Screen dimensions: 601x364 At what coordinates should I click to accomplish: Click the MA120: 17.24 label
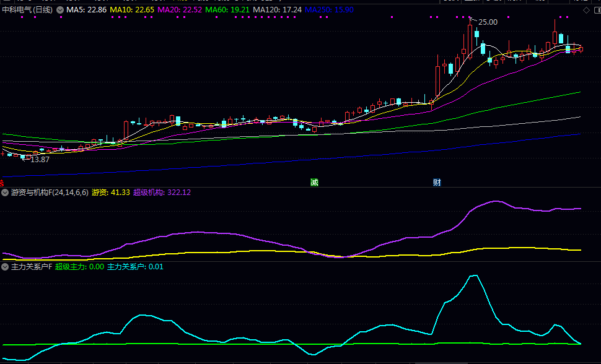click(x=277, y=10)
